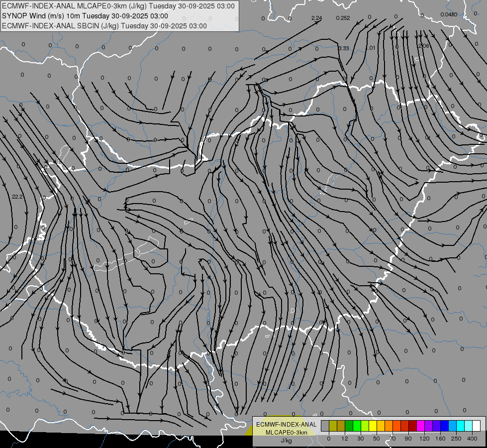Click the white swatch ending the legend
Screen dimensions: 487x448
pyautogui.click(x=477, y=426)
